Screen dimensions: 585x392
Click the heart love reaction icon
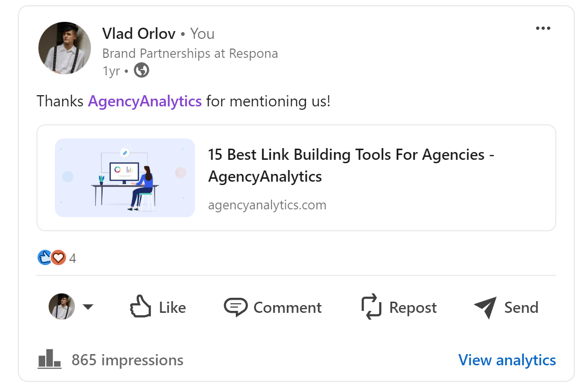point(58,257)
